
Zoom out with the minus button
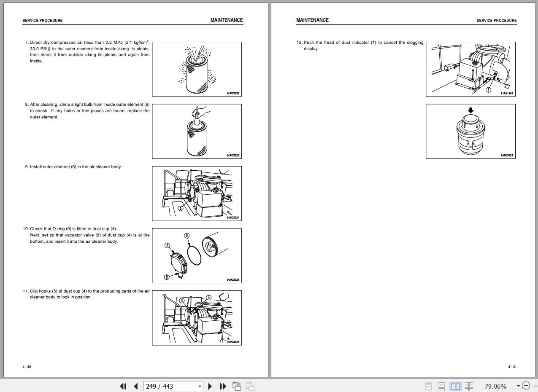click(x=526, y=386)
